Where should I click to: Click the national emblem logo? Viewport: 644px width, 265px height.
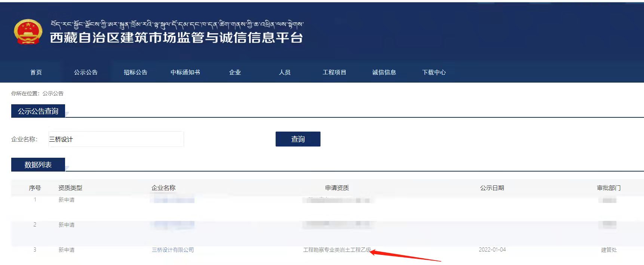pos(28,32)
